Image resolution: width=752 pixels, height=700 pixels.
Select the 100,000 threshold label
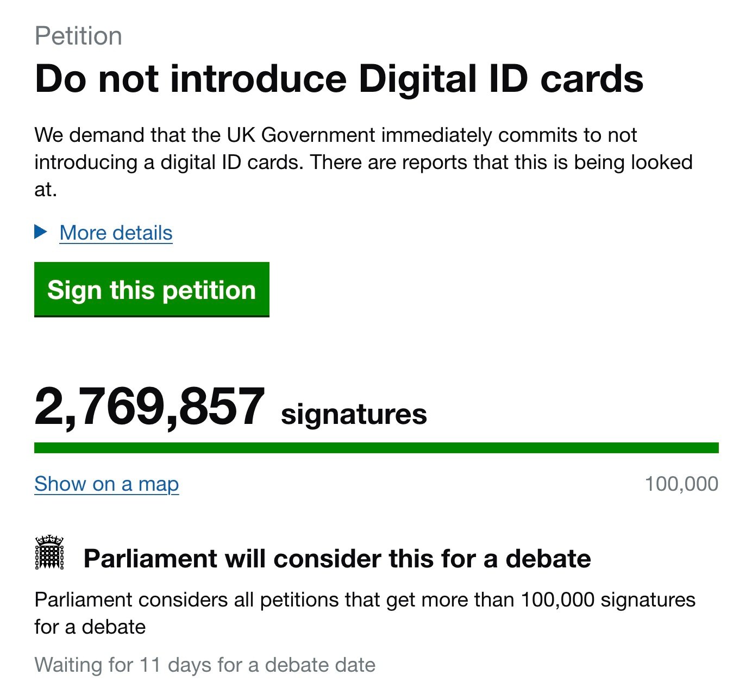point(681,484)
